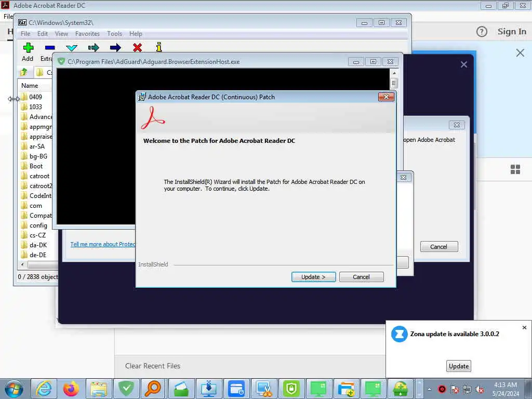This screenshot has width=532, height=399.
Task: Click Clear Recent Files in Acrobat
Action: pos(153,366)
